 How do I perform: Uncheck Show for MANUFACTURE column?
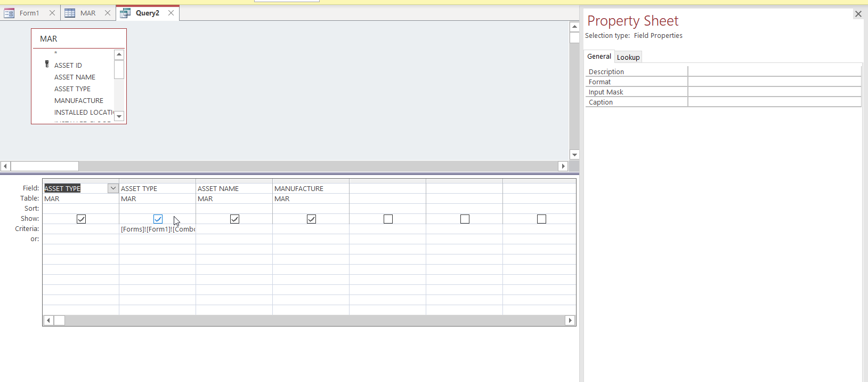311,219
